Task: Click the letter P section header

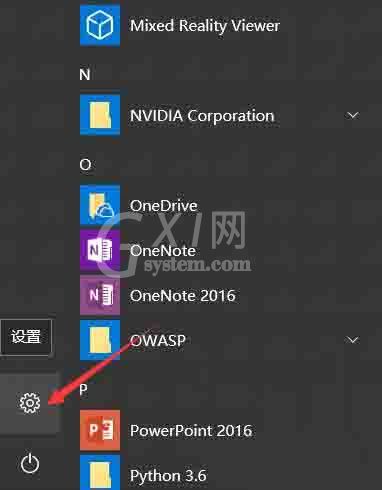Action: [84, 389]
